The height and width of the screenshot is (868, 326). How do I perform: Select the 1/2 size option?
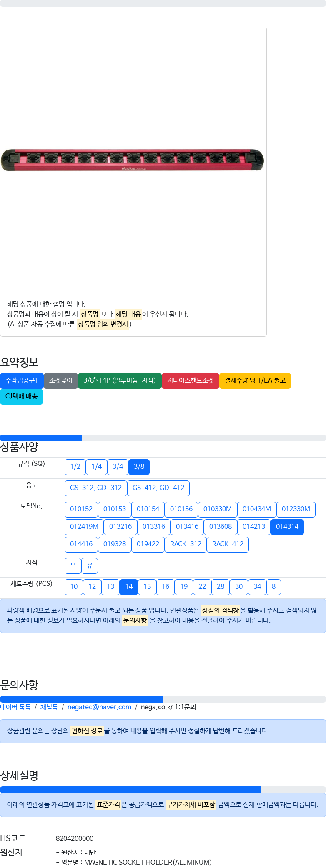75,467
